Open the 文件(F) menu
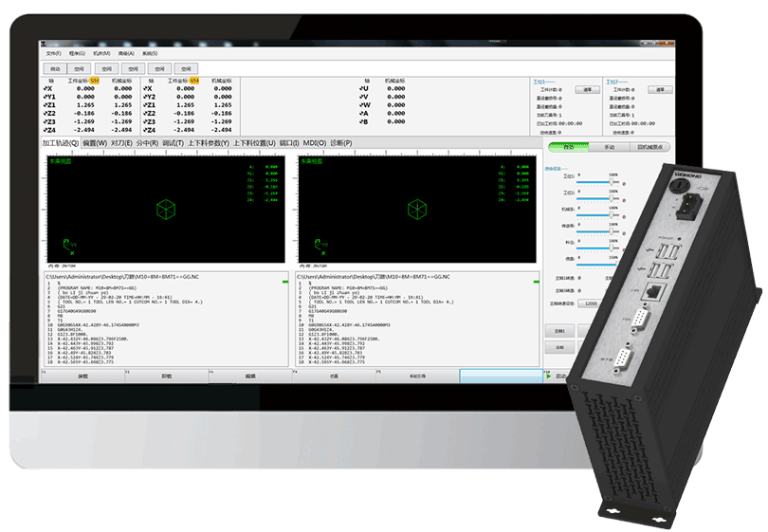 pyautogui.click(x=53, y=53)
